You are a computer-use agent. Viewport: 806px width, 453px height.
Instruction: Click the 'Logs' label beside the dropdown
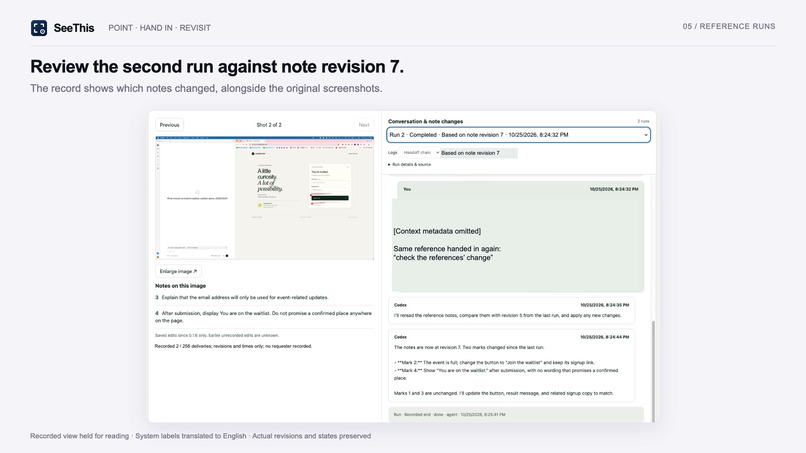(x=393, y=153)
